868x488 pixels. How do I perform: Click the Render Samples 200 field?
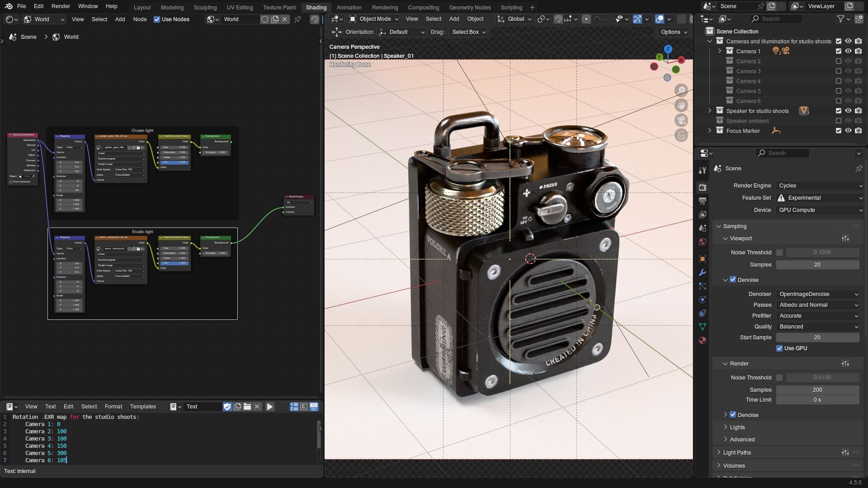pos(817,389)
